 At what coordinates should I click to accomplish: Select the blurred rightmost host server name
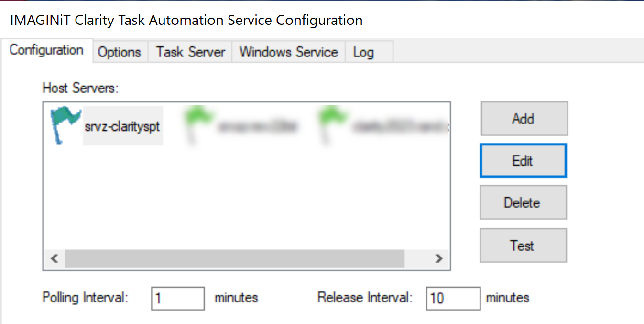click(x=401, y=126)
